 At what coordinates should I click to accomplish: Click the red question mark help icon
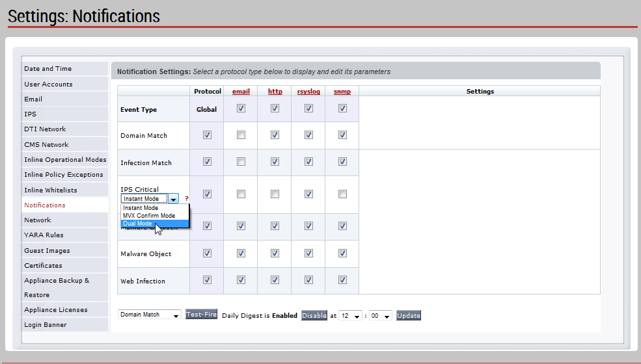tap(186, 199)
